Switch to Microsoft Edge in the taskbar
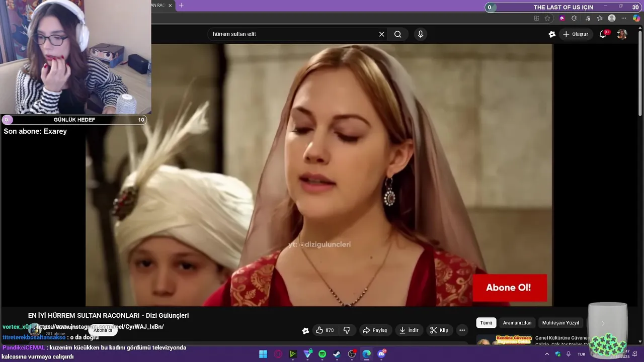644x362 pixels. pos(367,354)
